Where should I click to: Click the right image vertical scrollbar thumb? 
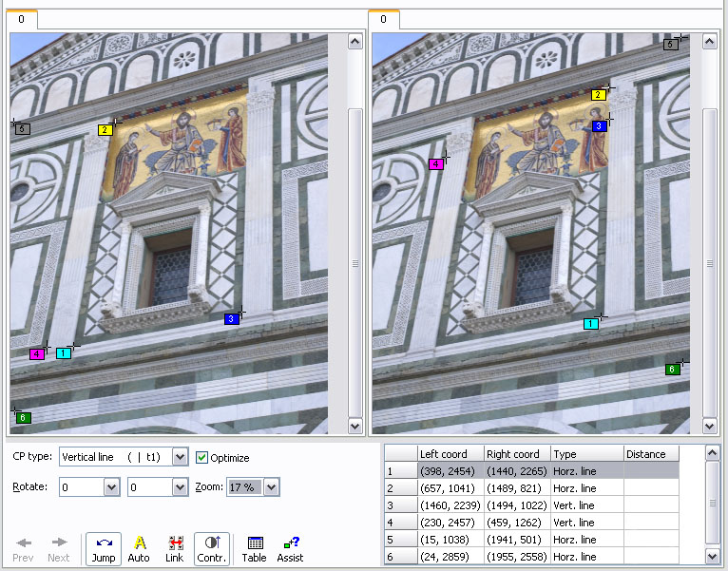[x=709, y=263]
